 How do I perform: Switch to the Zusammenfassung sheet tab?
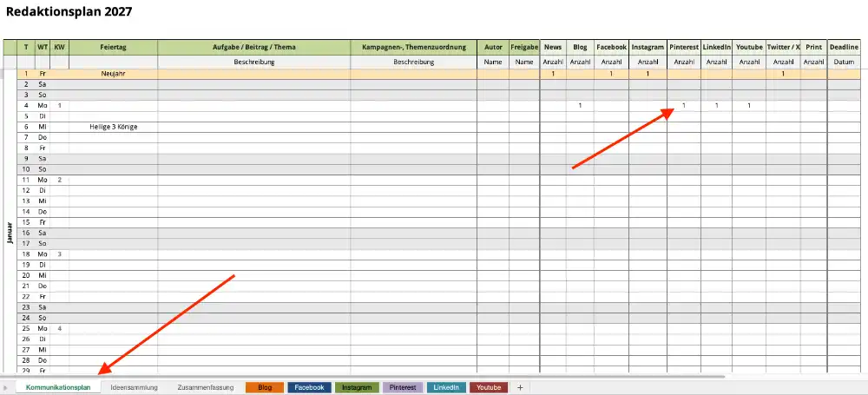pyautogui.click(x=206, y=387)
